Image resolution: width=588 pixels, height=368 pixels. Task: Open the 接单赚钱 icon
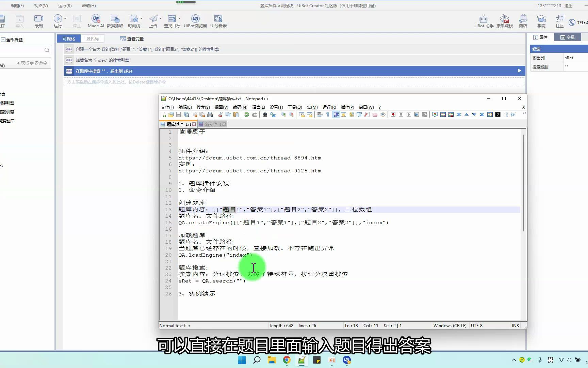[504, 21]
